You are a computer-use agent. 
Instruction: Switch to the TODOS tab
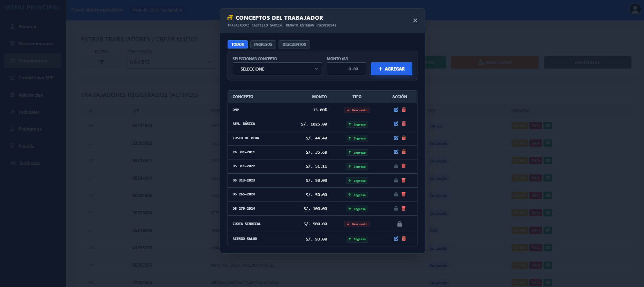[238, 44]
